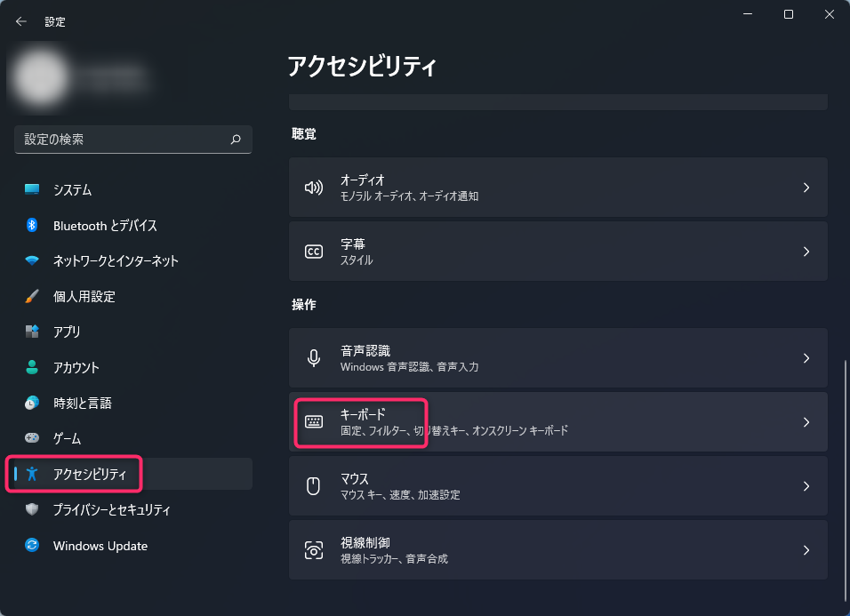Click the eye-tracking icon for 視線制御
Viewport: 850px width, 616px height.
click(x=314, y=550)
